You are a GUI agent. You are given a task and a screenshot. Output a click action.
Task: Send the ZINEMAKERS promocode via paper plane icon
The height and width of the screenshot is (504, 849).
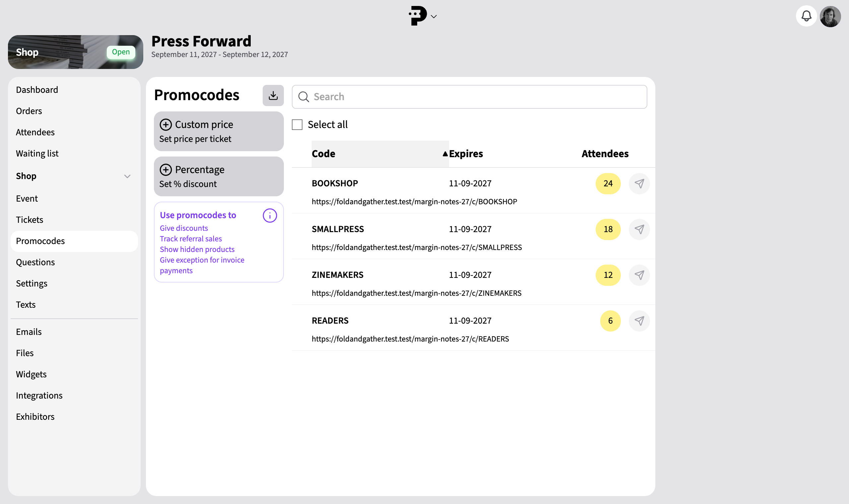[639, 275]
